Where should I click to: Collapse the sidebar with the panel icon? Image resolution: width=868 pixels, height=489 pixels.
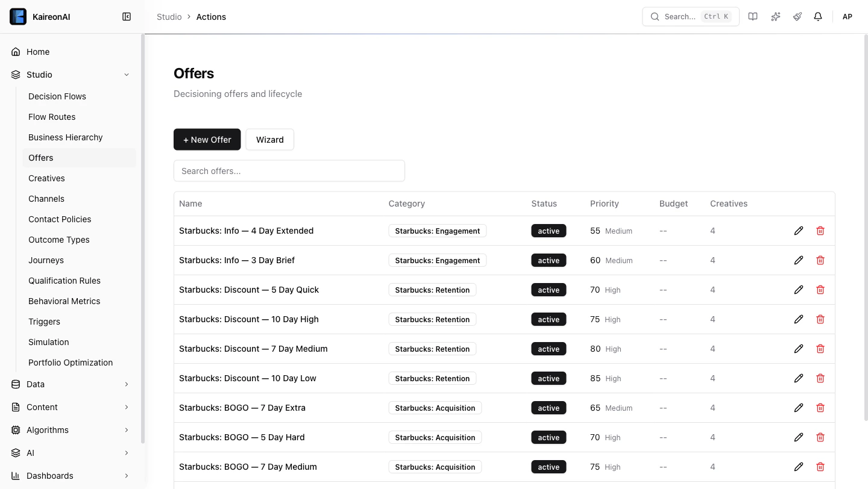(127, 16)
